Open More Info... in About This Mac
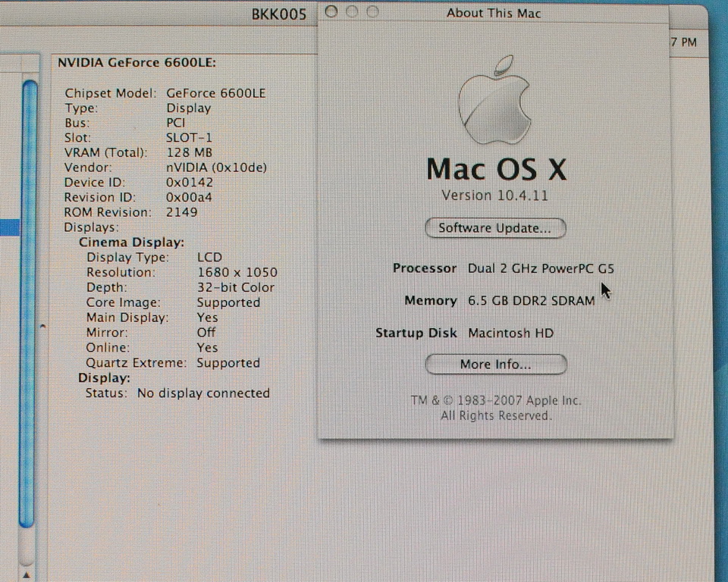Screen dimensions: 728x582 click(496, 365)
